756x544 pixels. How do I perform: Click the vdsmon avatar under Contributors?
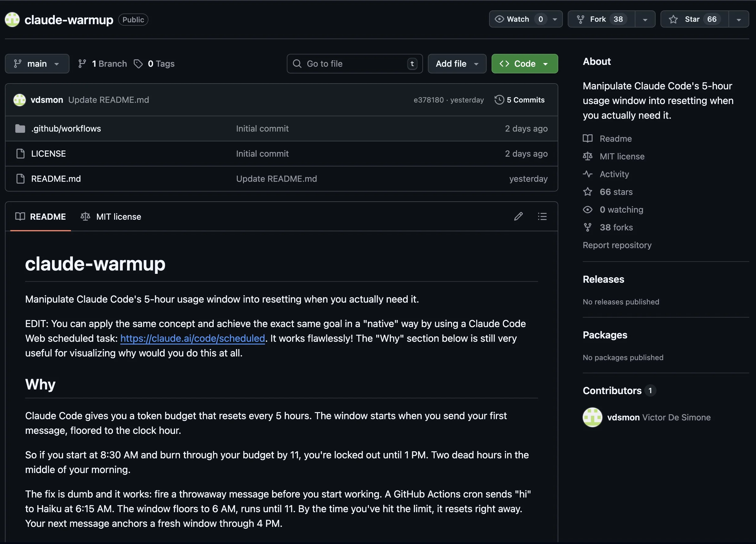[x=592, y=417]
